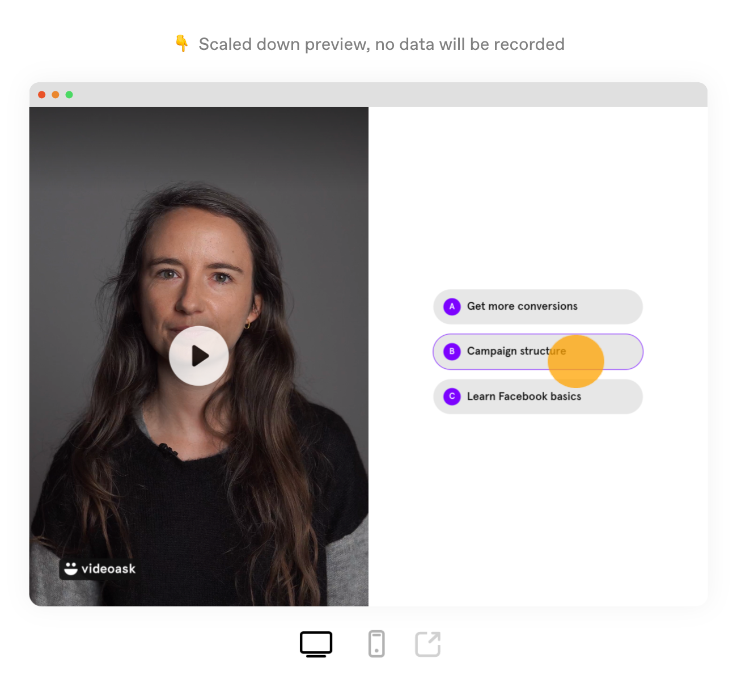Switch to desktop preview icon
This screenshot has width=737, height=700.
click(316, 644)
